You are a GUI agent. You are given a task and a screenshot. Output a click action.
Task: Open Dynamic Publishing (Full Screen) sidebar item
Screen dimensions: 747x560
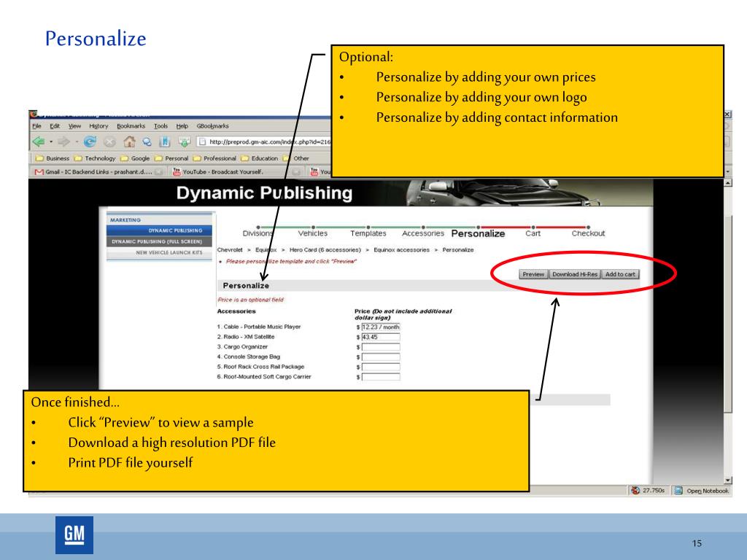(160, 241)
